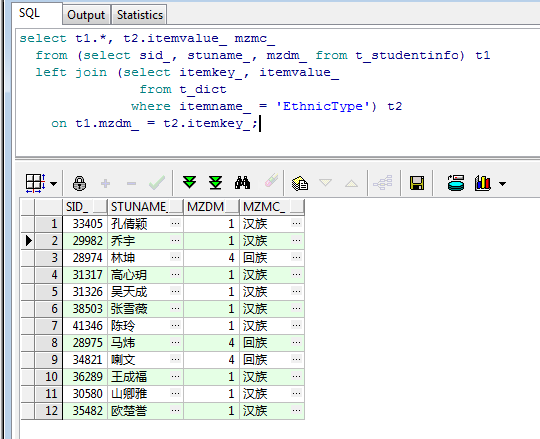Screen dimensions: 540x439
Task: Click 'EthnicType' string in SQL editor
Action: tap(322, 106)
